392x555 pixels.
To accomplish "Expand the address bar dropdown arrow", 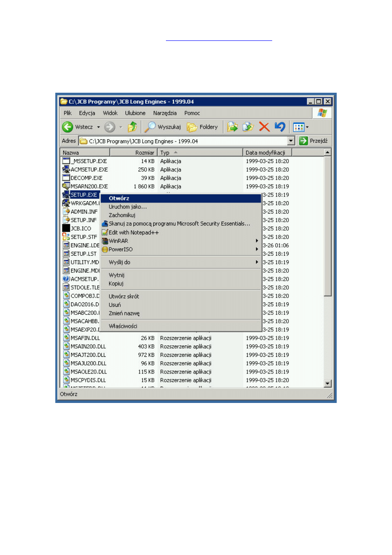I will (x=291, y=141).
